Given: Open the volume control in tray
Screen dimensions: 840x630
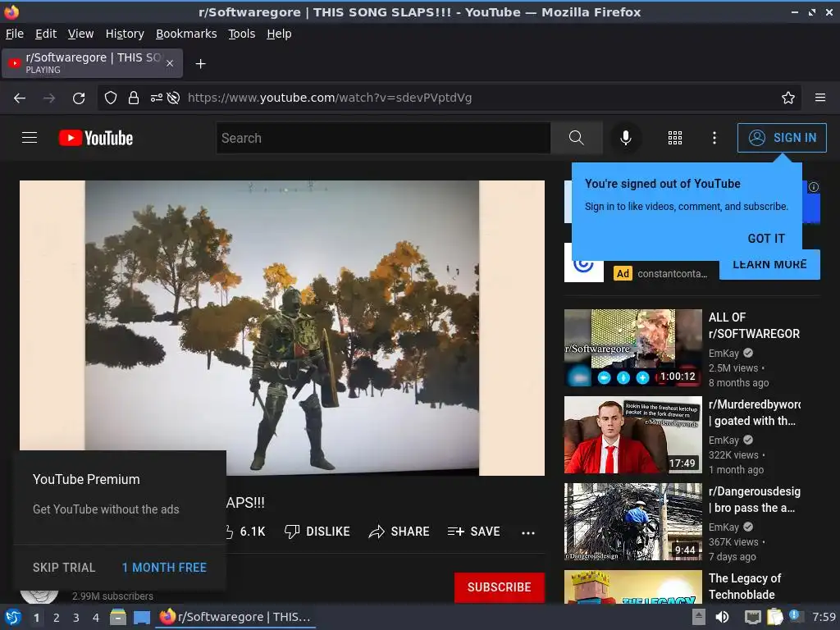Looking at the screenshot, I should pyautogui.click(x=722, y=617).
